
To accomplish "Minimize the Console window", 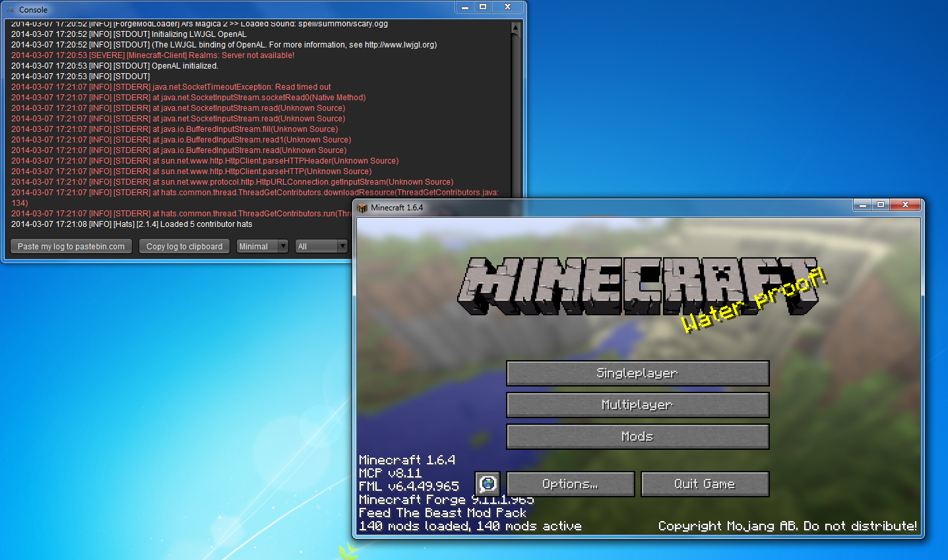I will [x=465, y=7].
